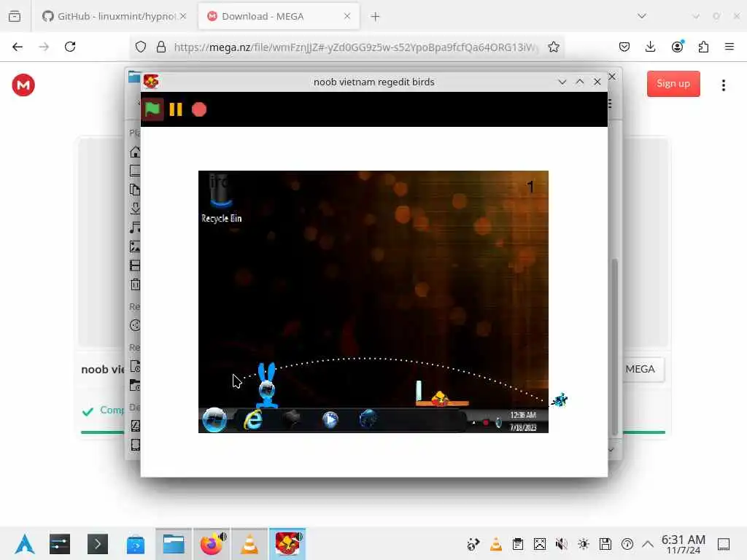Click the Sign up button on MEGA
Screen dimensions: 747x560
click(673, 84)
